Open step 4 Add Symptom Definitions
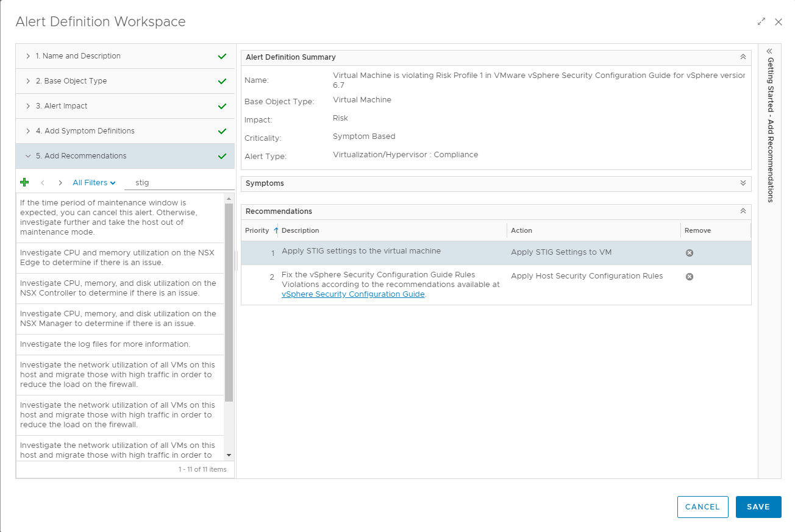The width and height of the screenshot is (795, 532). (x=85, y=131)
